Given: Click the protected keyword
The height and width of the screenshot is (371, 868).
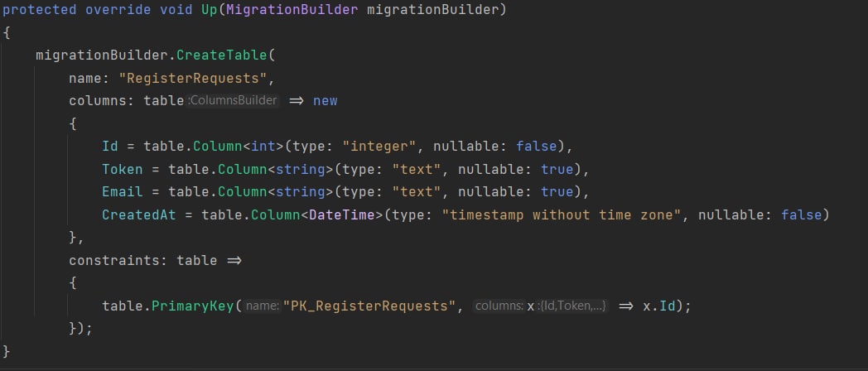Looking at the screenshot, I should (40, 10).
